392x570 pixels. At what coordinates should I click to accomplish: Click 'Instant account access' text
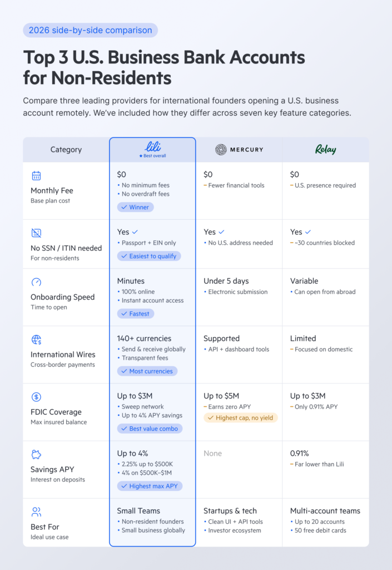(152, 301)
